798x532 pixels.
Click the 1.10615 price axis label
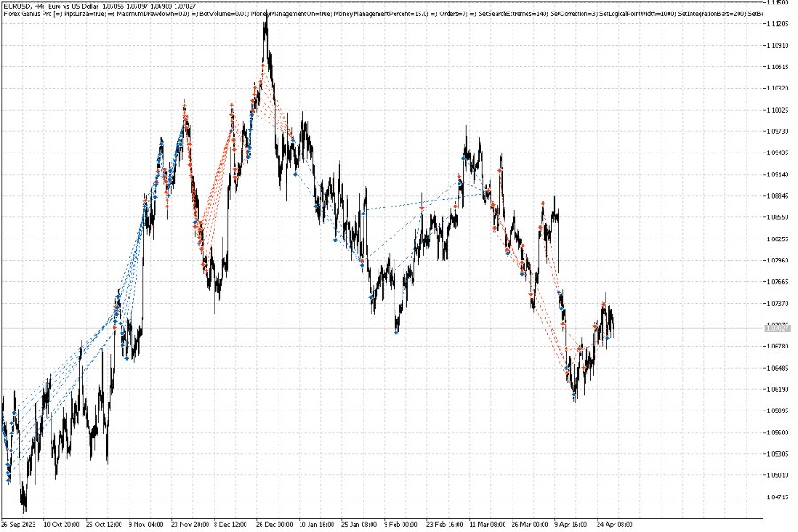(777, 67)
